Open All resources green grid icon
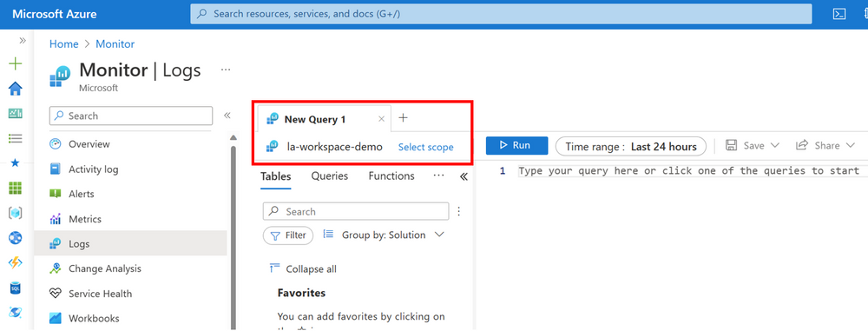Viewport: 868px width, 331px height. pyautogui.click(x=16, y=188)
